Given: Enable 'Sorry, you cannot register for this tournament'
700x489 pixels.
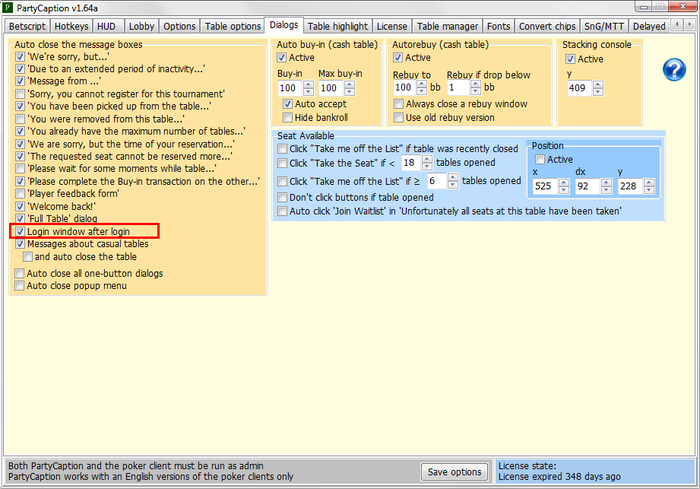Looking at the screenshot, I should [20, 94].
